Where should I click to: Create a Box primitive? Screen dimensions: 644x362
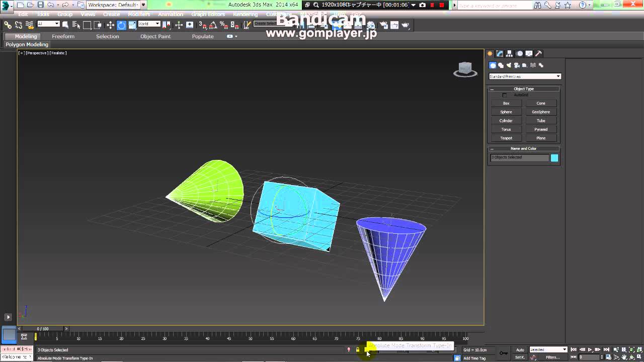(x=506, y=103)
